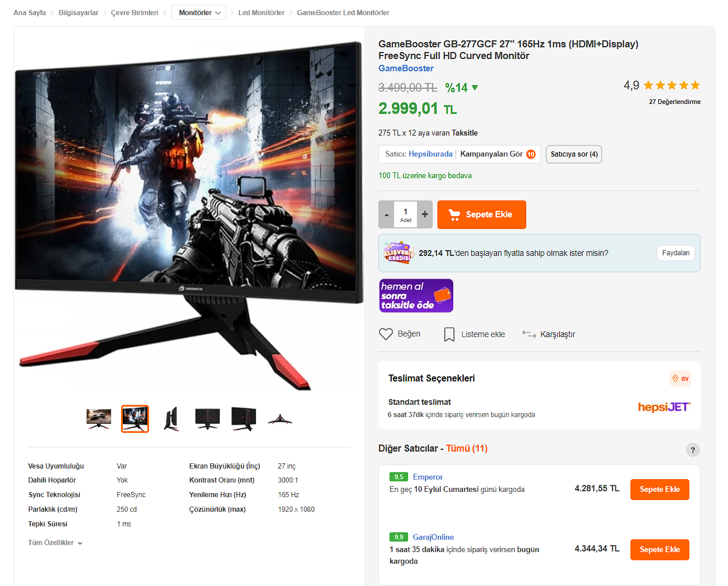Open the Monitörler breadcrumb dropdown
Image resolution: width=728 pixels, height=586 pixels.
click(199, 13)
